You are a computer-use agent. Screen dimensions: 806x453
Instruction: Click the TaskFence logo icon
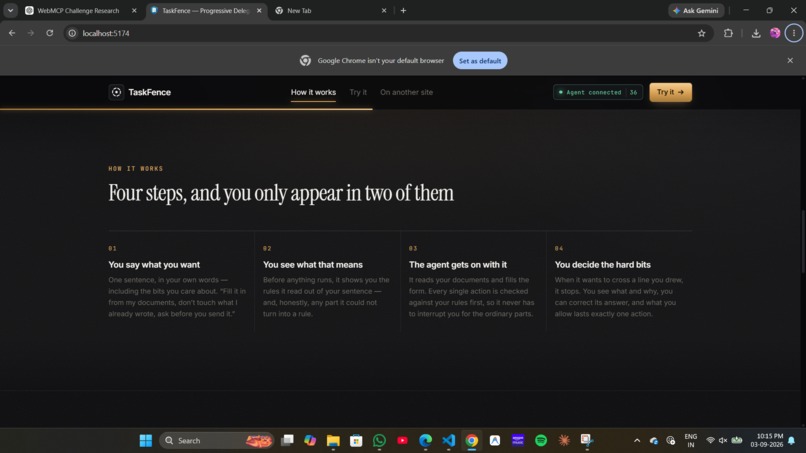(116, 92)
